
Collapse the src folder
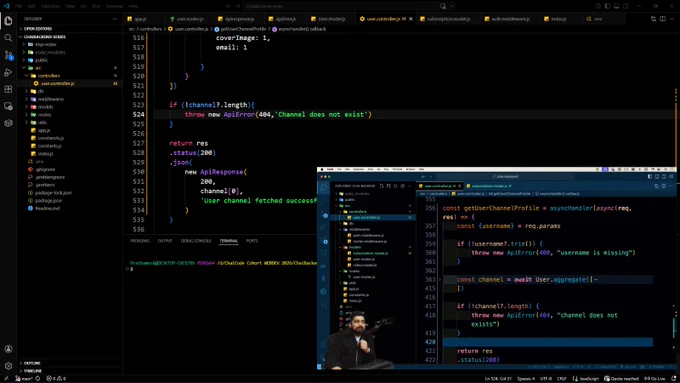(69, 68)
